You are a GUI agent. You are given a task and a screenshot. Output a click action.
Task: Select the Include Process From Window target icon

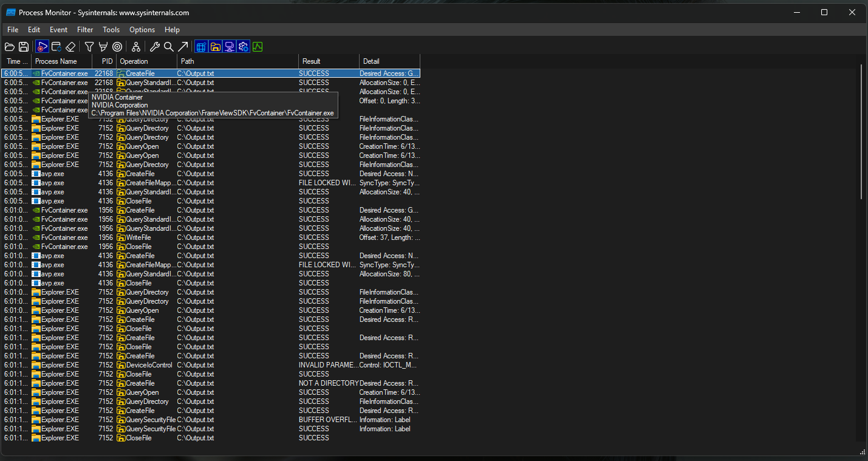point(117,47)
